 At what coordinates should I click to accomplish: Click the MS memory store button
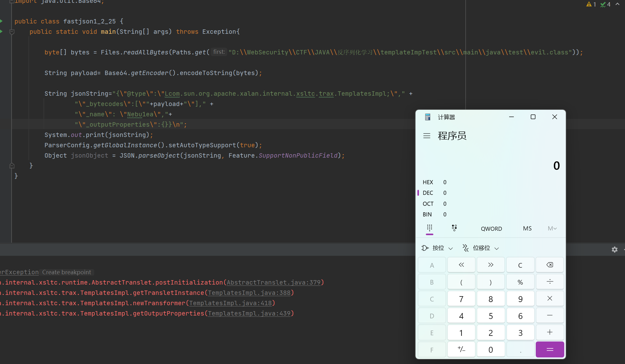click(527, 229)
